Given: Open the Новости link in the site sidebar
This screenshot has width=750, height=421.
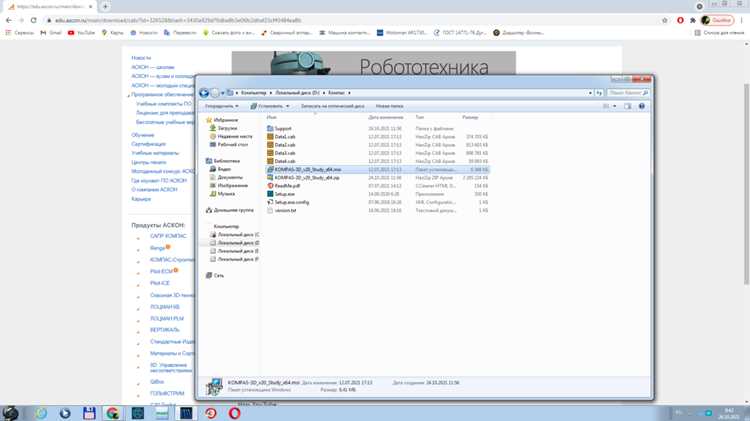Looking at the screenshot, I should click(141, 58).
